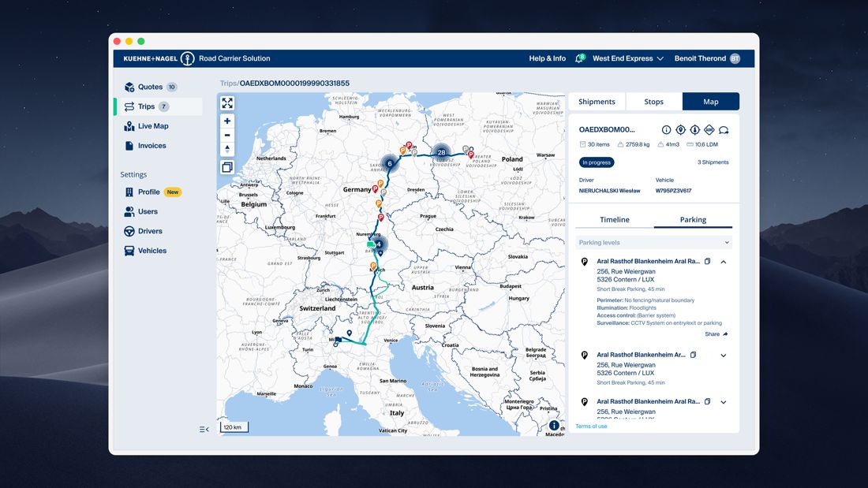The height and width of the screenshot is (488, 868).
Task: Collapse the sidebar with bottom toggle icon
Action: coord(204,429)
